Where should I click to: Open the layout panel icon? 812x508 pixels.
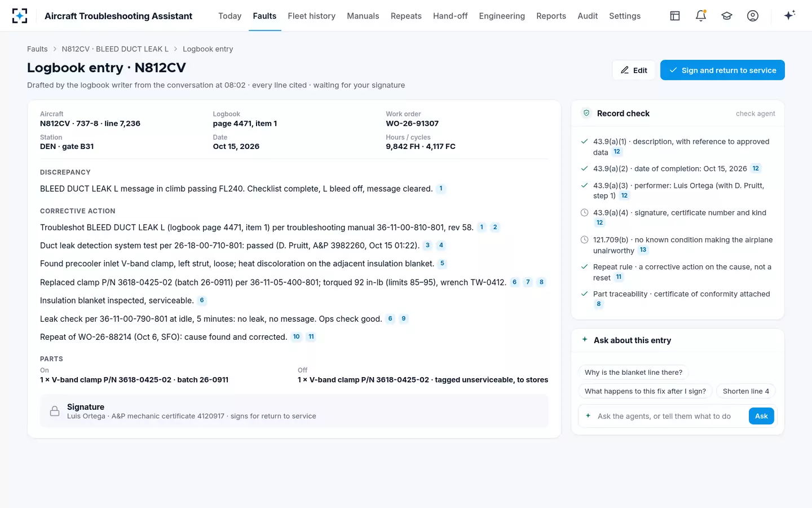(675, 16)
